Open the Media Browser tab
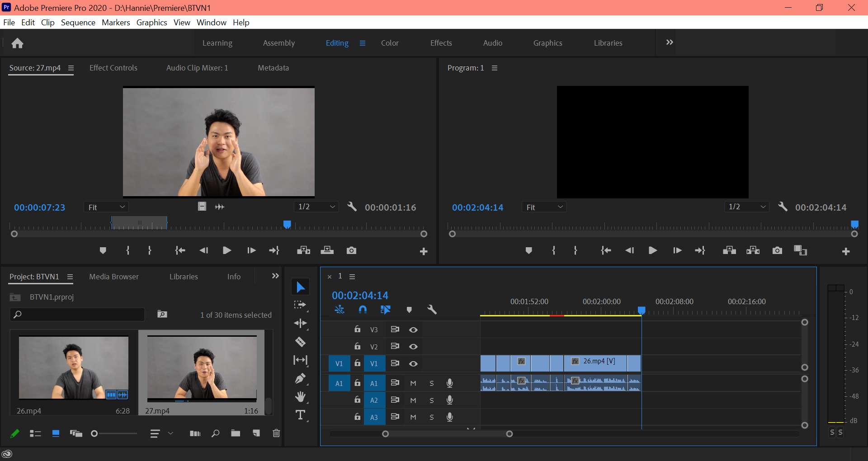868x461 pixels. [114, 277]
